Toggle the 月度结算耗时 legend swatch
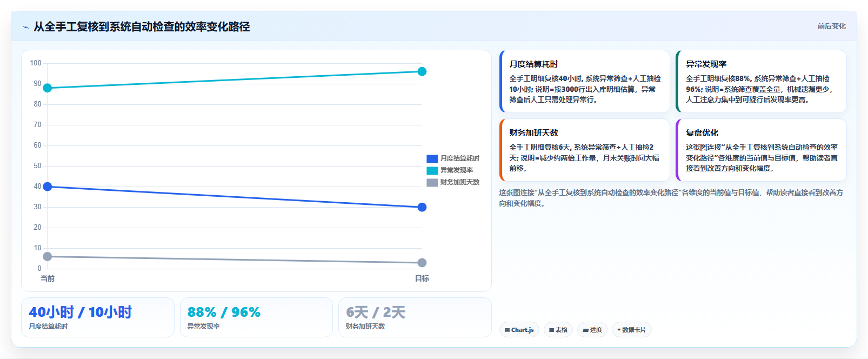This screenshot has height=359, width=868. click(x=432, y=158)
